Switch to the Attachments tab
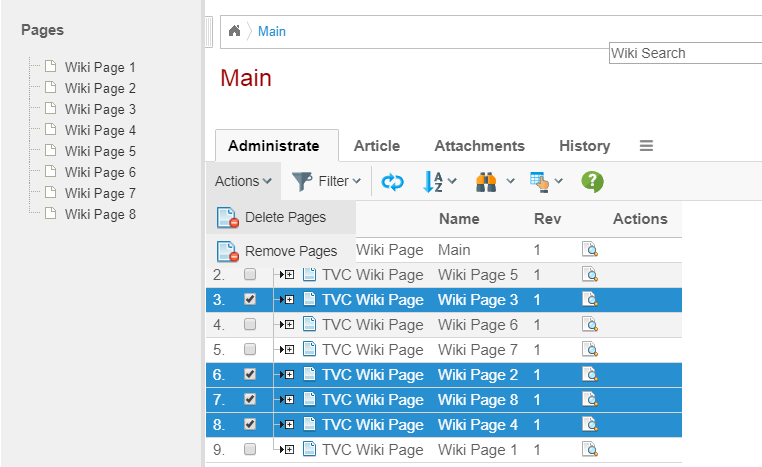This screenshot has width=762, height=467. click(x=479, y=146)
